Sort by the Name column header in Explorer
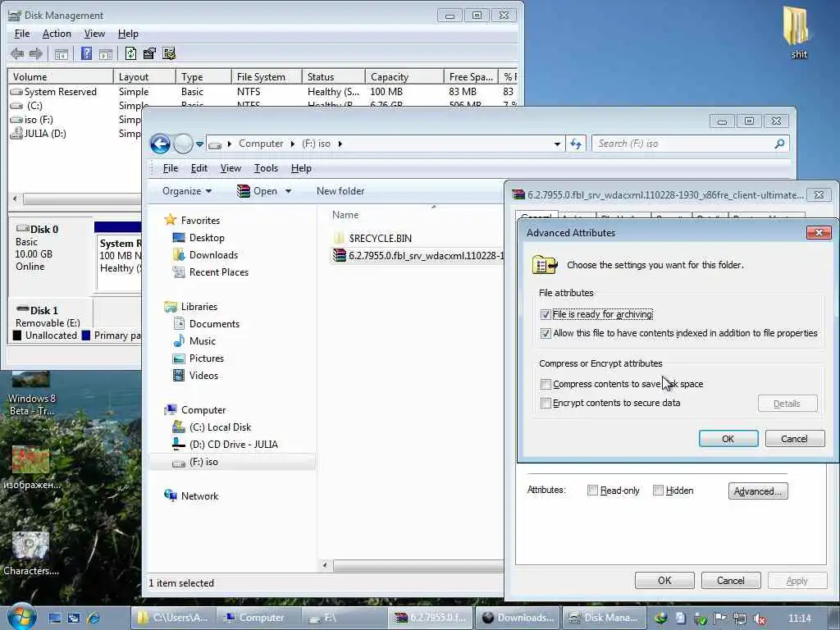Screen dimensions: 840x630 [x=345, y=215]
